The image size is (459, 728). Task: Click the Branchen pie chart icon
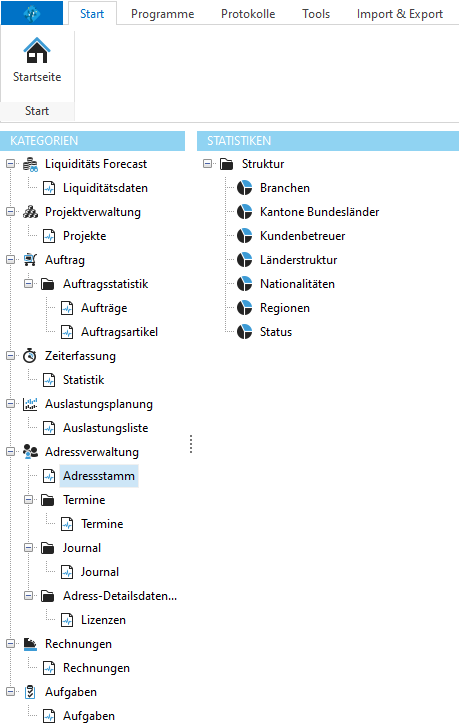tap(245, 188)
